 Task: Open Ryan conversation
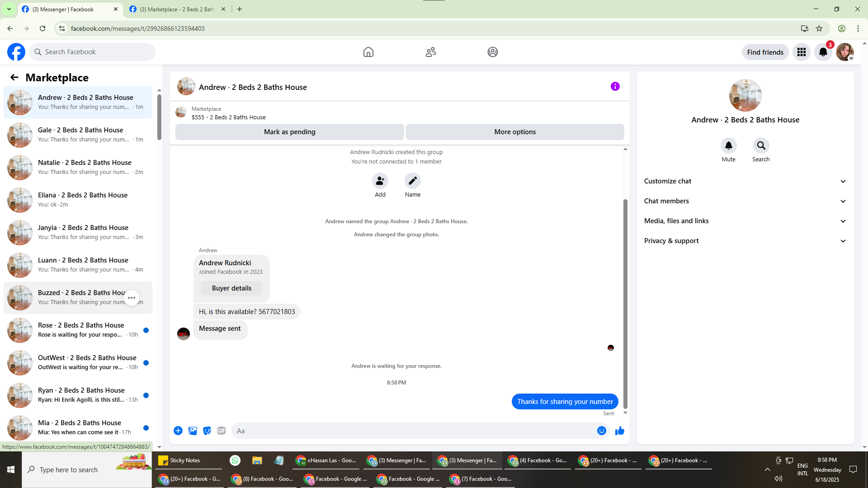[x=78, y=395]
